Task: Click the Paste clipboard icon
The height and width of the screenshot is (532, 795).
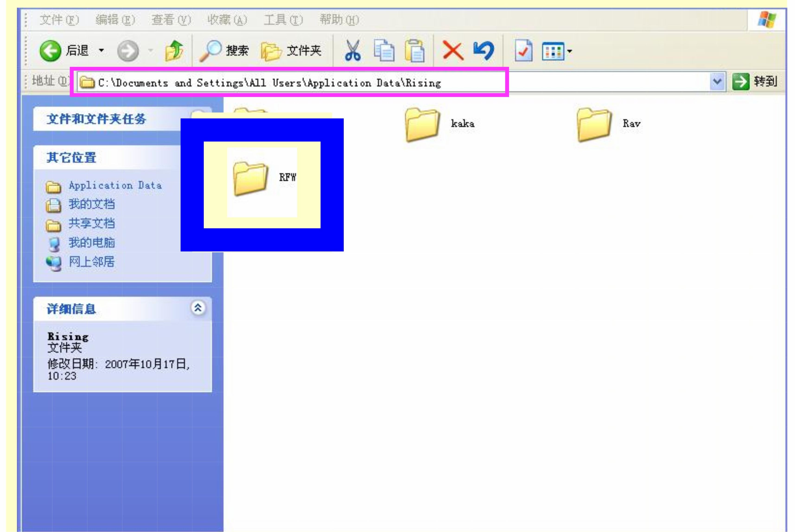Action: point(415,51)
